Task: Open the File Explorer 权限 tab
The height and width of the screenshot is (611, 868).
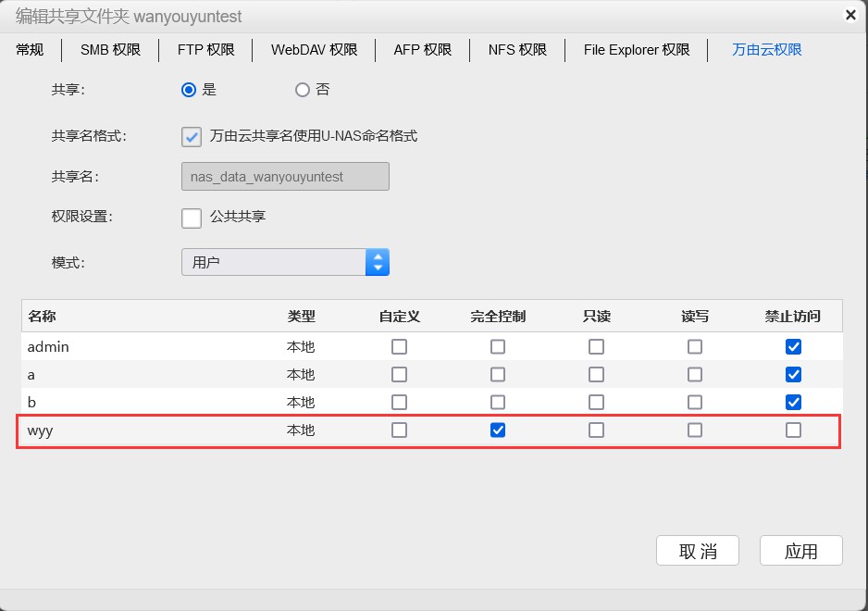Action: [637, 50]
